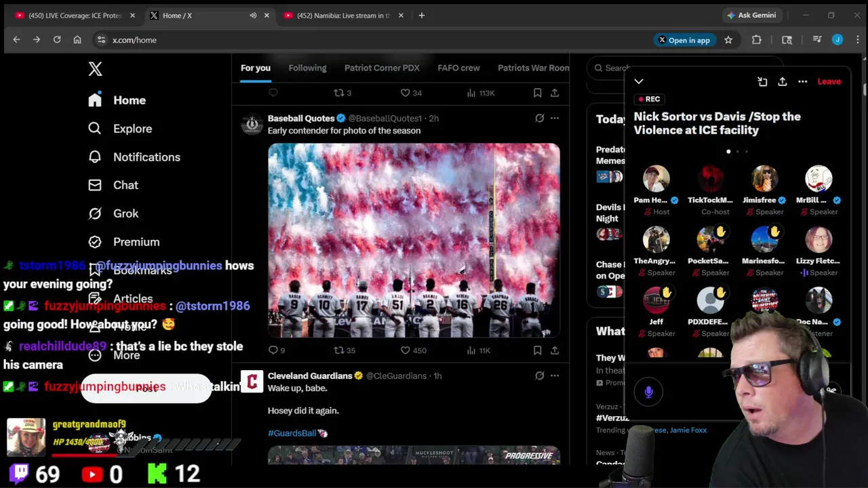Viewport: 868px width, 488px height.
Task: Open Home in the left sidebar
Action: (117, 100)
